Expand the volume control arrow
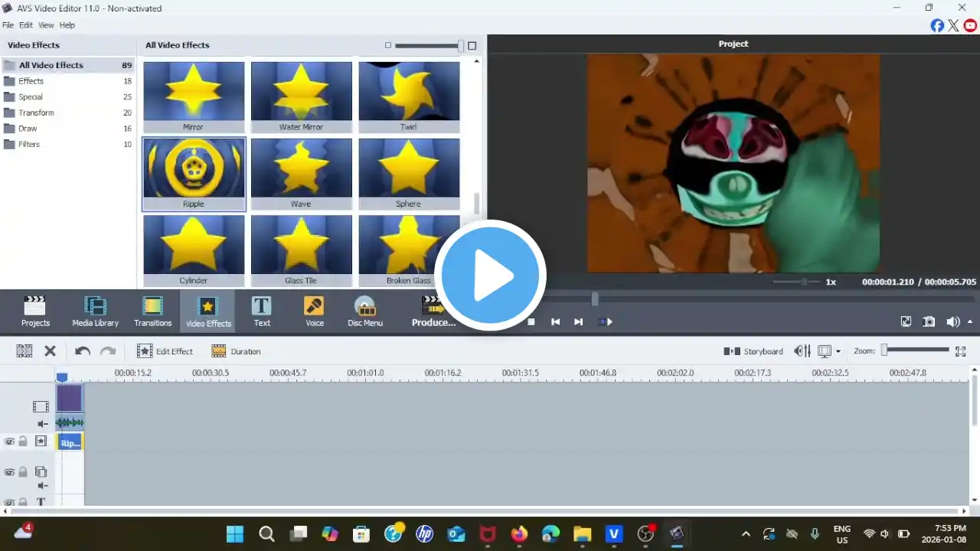This screenshot has width=980, height=551. [x=971, y=322]
